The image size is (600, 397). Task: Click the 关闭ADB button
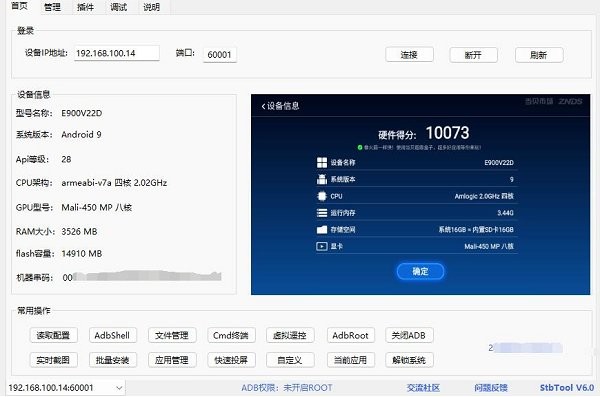(x=409, y=335)
